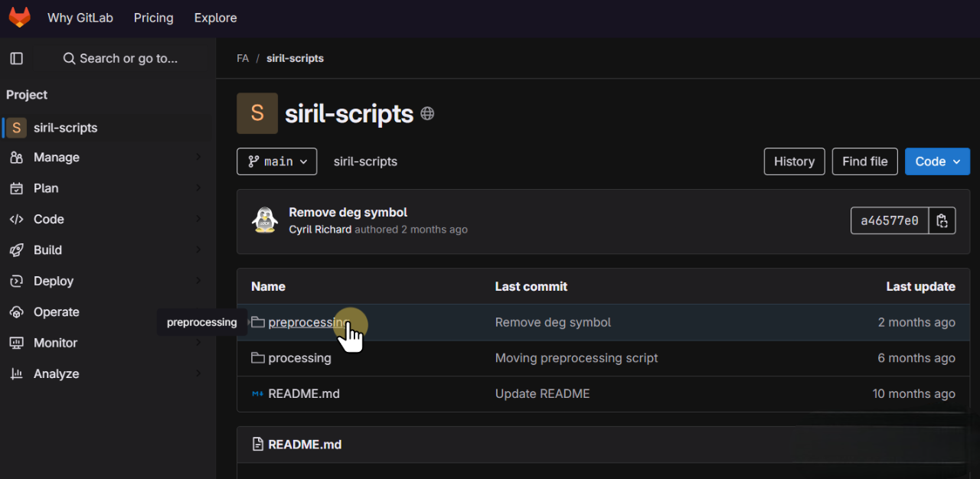Click the a46577e0 commit hash
The height and width of the screenshot is (479, 980).
[889, 221]
